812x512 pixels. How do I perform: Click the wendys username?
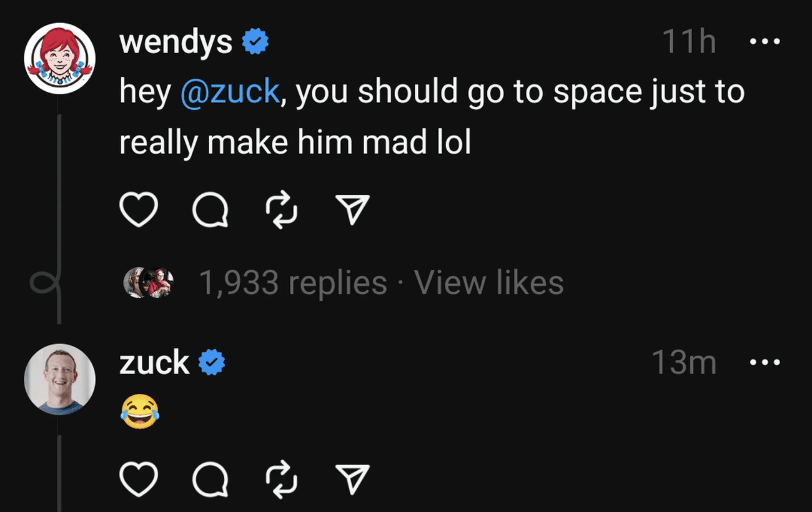pos(176,42)
